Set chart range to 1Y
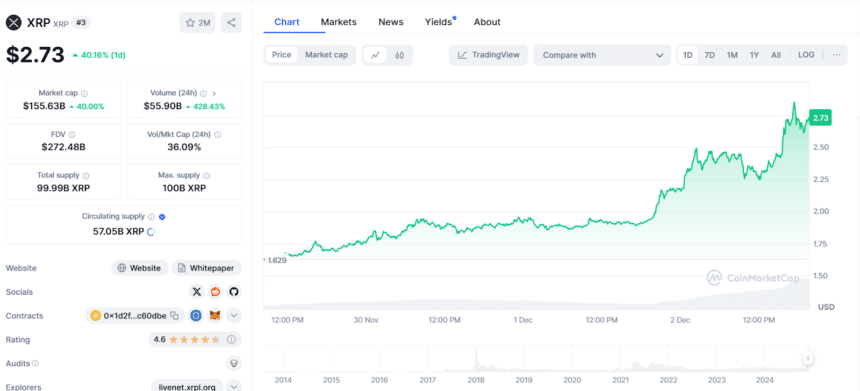Screen dimensions: 860x391 click(x=755, y=55)
